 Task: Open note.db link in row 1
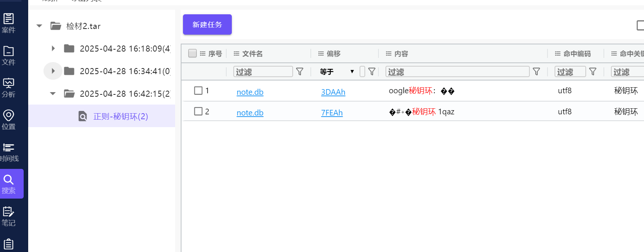click(x=250, y=92)
